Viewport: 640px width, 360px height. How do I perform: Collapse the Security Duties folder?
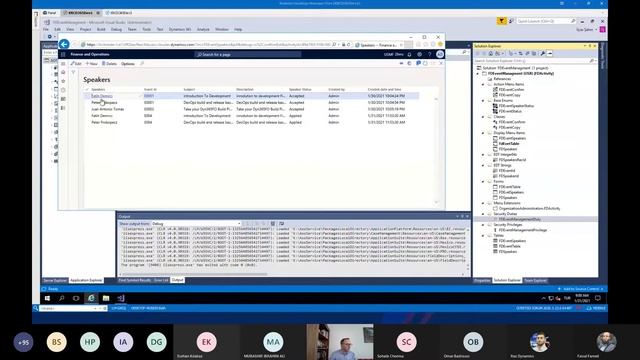483,214
